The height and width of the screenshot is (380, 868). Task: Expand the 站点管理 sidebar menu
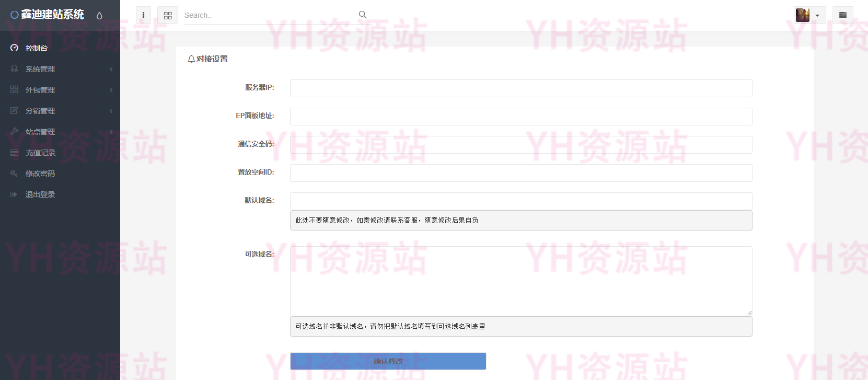40,132
